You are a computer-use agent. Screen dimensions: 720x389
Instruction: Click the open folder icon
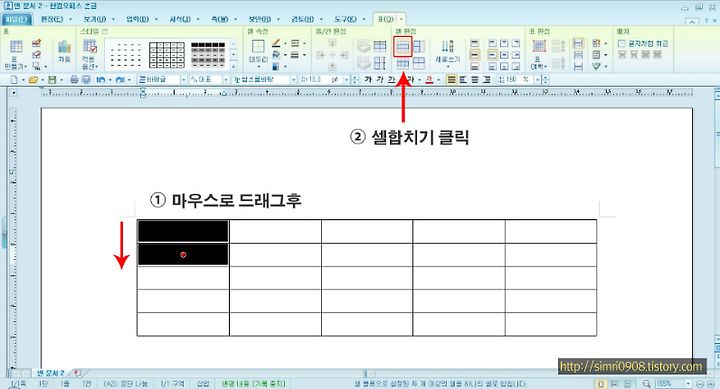33,80
